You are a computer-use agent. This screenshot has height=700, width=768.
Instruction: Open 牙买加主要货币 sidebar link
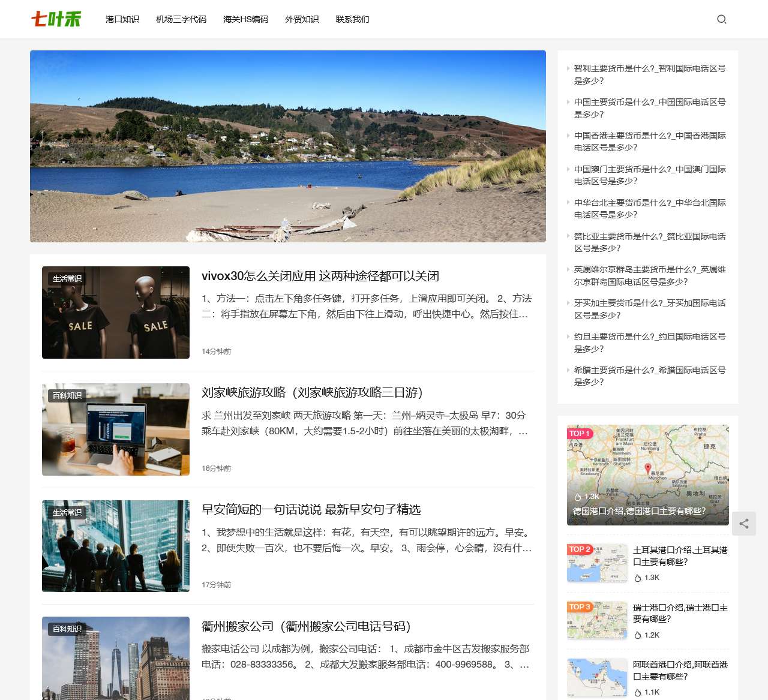pyautogui.click(x=650, y=309)
